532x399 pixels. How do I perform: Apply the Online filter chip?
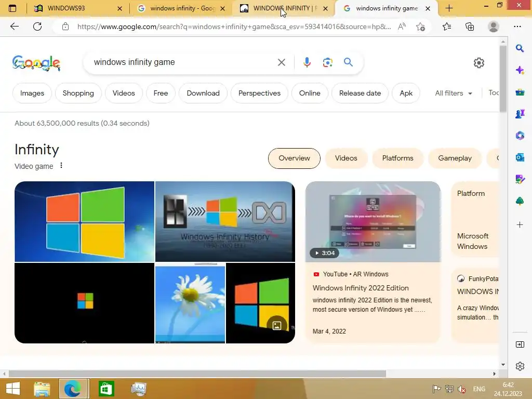310,93
